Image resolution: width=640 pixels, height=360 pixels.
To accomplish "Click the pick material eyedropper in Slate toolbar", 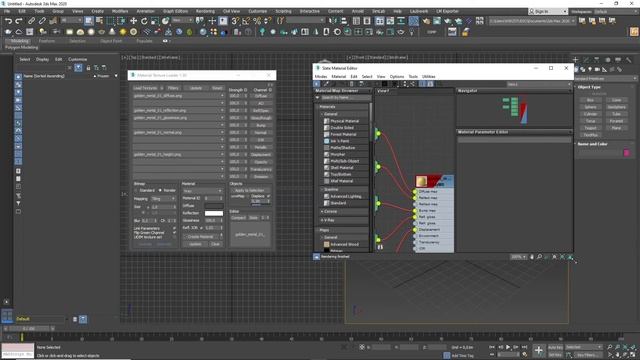I will [326, 84].
